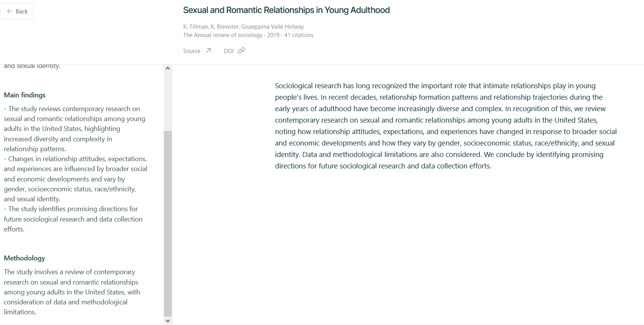Click the chain-link icon beside DOI
The height and width of the screenshot is (325, 644).
(x=241, y=51)
